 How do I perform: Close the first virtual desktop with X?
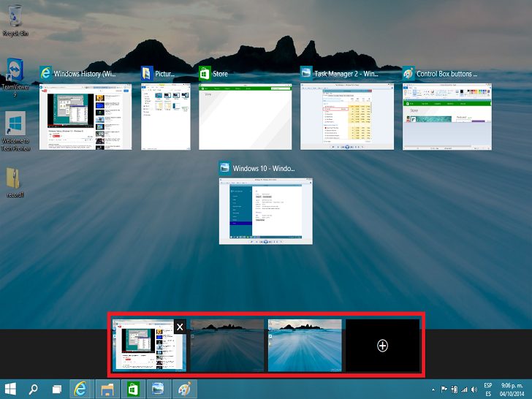pyautogui.click(x=180, y=327)
